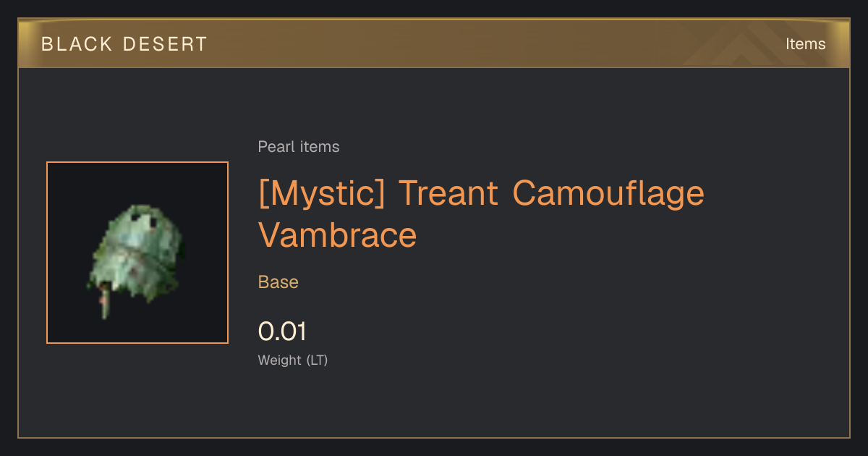The image size is (868, 456).
Task: Click the Treant Camouflage Vambrace item icon
Action: tap(137, 253)
